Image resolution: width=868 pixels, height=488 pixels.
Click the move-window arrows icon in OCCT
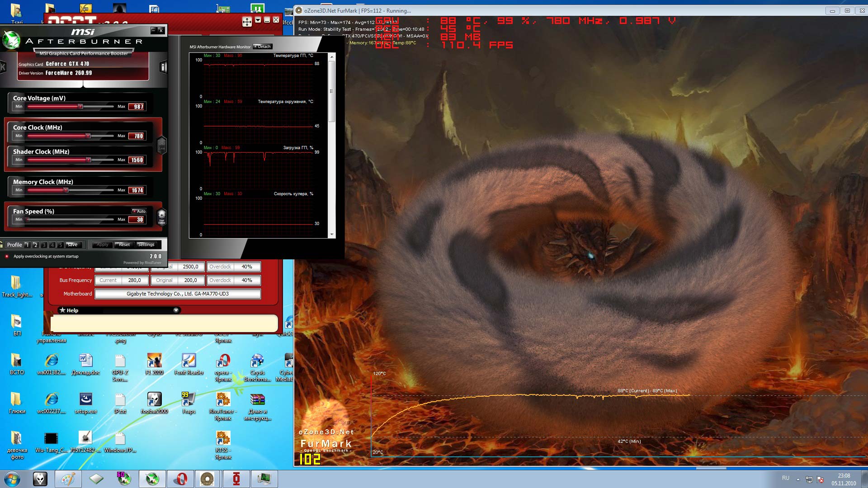click(247, 21)
